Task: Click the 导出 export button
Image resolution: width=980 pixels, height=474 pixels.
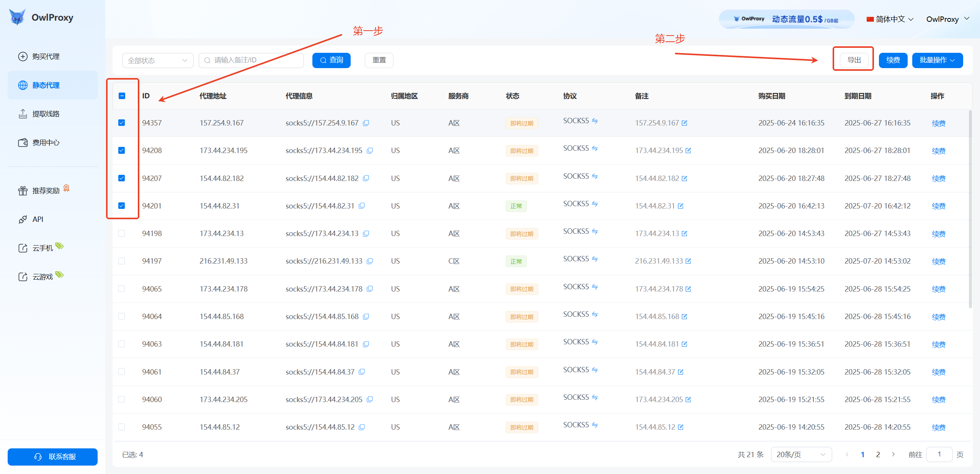Action: (854, 60)
